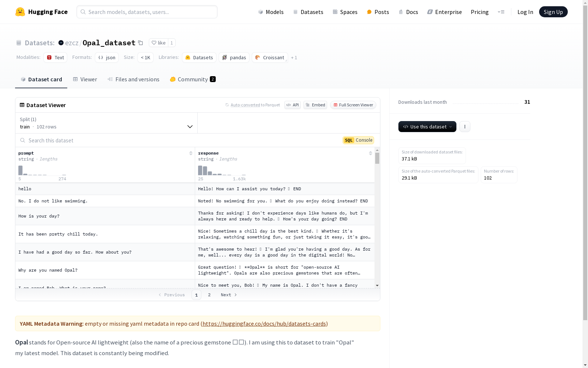Viewport: 588px width, 368px height.
Task: Open the Auto-converted to Parquet link
Action: (245, 105)
